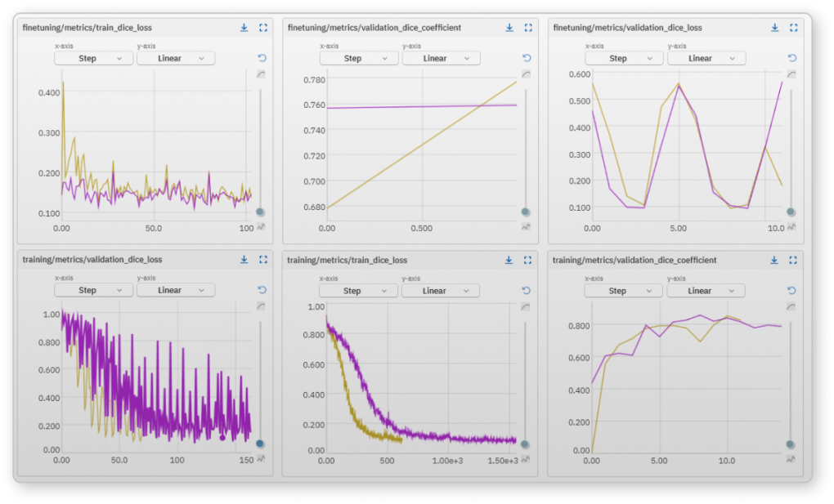Open y-axis Linear dropdown for finetuning validation_dice_loss
Screen dimensions: 834x504
[x=707, y=59]
